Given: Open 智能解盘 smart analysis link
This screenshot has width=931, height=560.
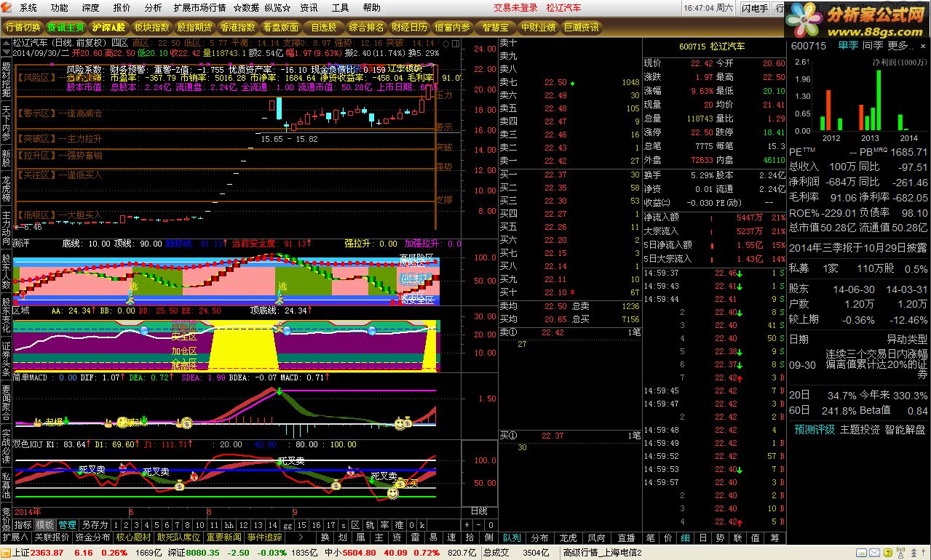Looking at the screenshot, I should tap(905, 429).
